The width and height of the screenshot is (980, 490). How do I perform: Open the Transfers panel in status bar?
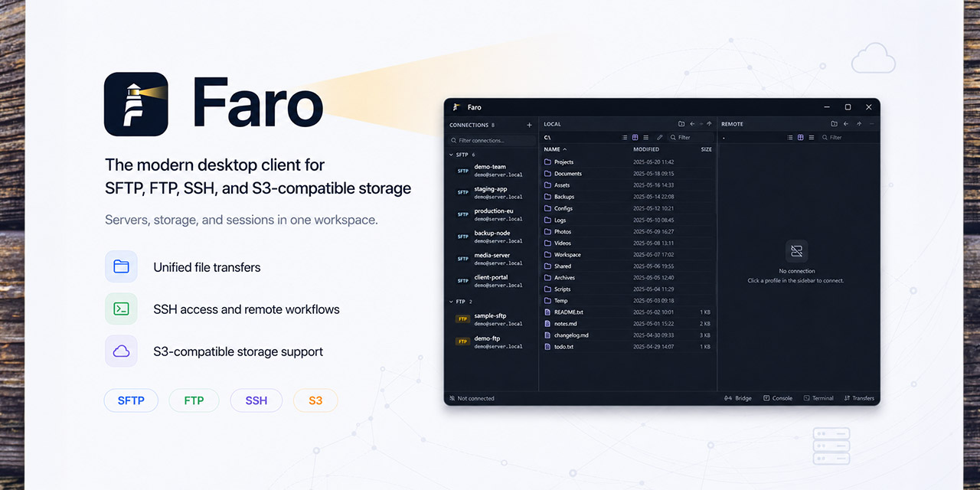[x=859, y=398]
